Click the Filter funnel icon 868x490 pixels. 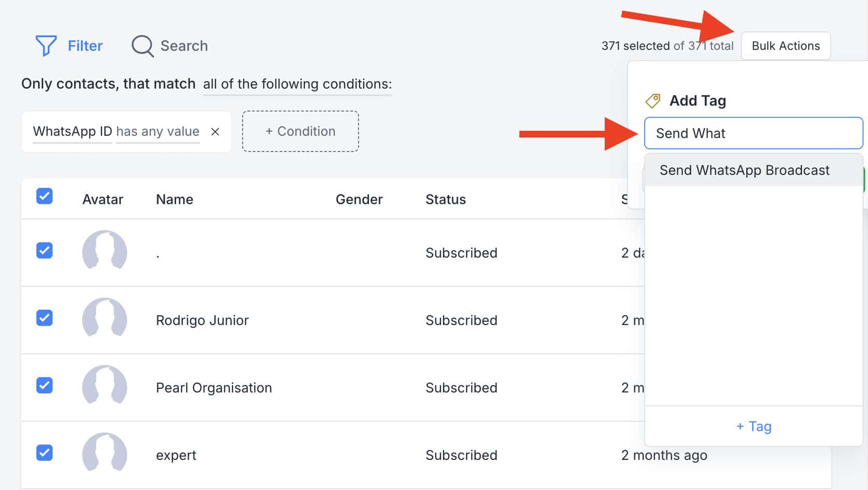pyautogui.click(x=46, y=46)
